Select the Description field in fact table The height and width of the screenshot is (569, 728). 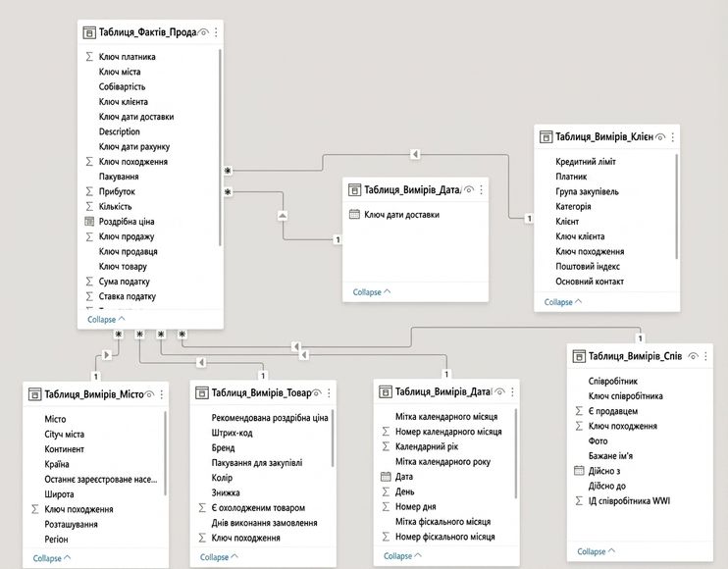click(120, 131)
